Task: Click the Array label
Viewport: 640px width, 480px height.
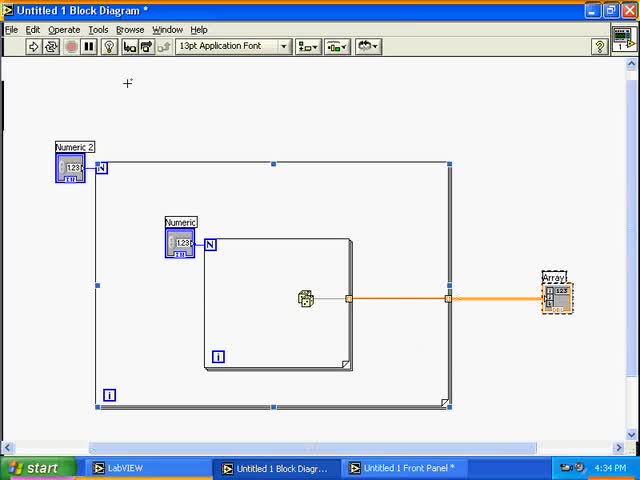Action: [x=554, y=278]
